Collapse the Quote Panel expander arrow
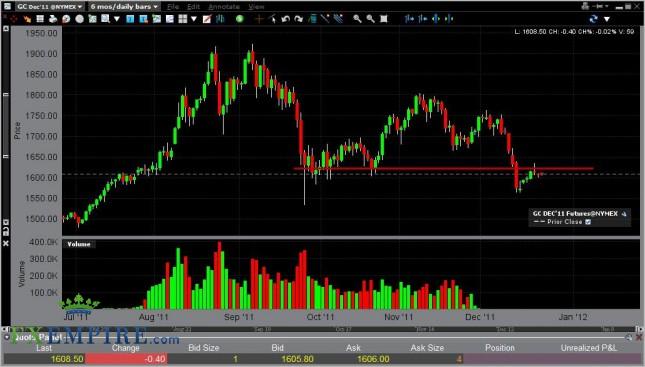This screenshot has height=367, width=645. click(x=7, y=337)
